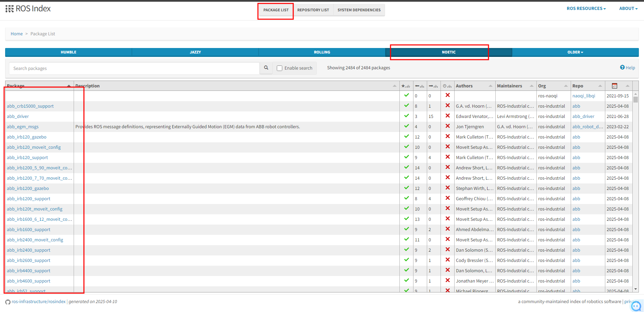Click the ROS Index logo icon
The image size is (644, 312).
pyautogui.click(x=10, y=9)
